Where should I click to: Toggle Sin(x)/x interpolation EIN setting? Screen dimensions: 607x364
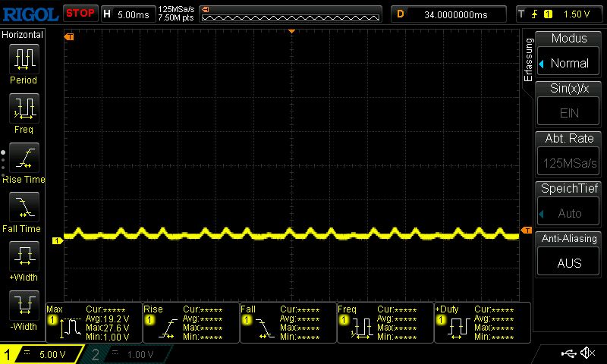(x=568, y=113)
